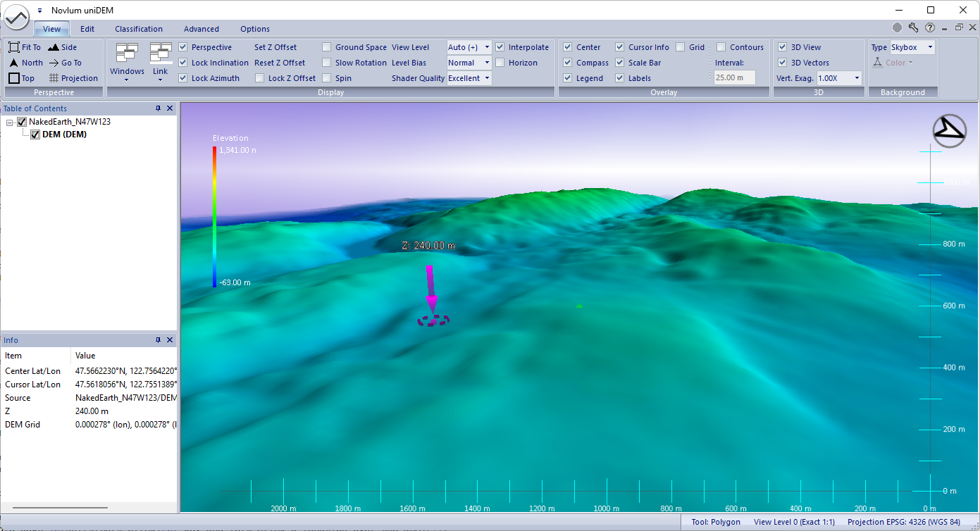Viewport: 980px width, 531px height.
Task: Hide the Compass overlay
Action: pos(568,63)
